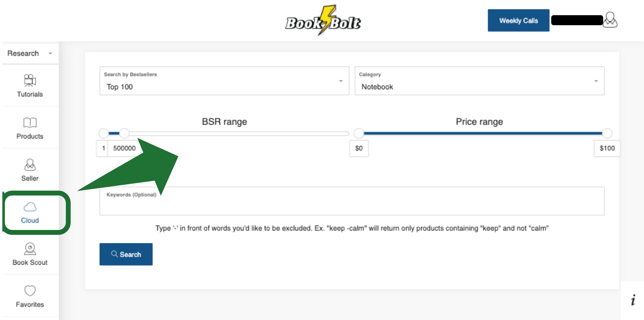Click the Price range minimum slider handle

pyautogui.click(x=359, y=133)
